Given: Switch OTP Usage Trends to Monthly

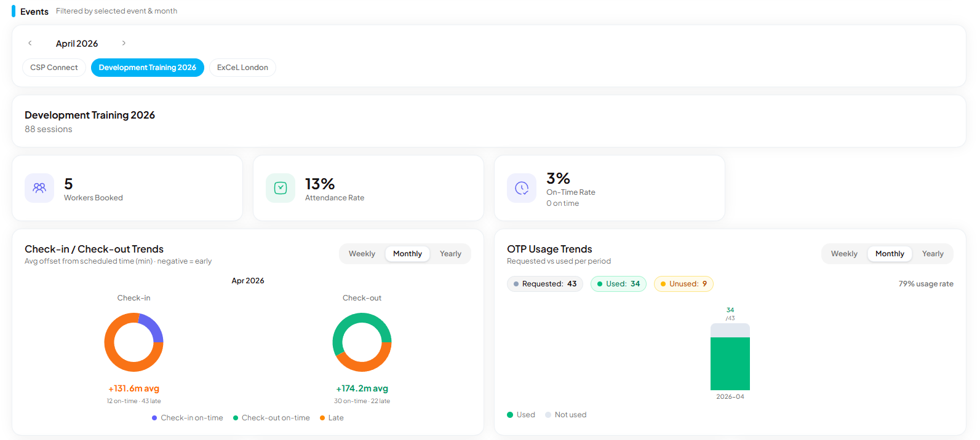Looking at the screenshot, I should coord(890,254).
